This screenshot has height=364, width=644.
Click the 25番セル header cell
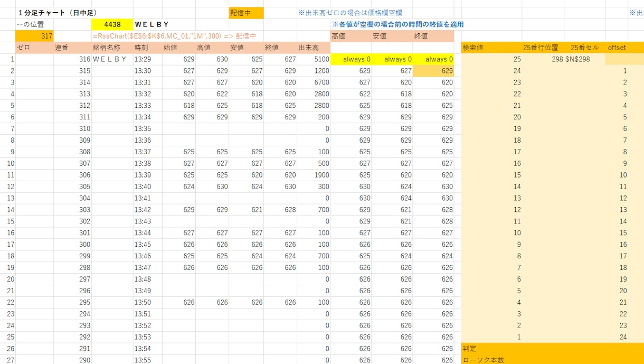(x=584, y=48)
